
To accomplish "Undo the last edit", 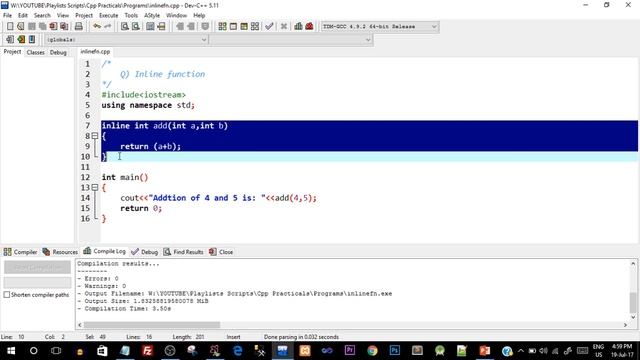I will (x=97, y=27).
